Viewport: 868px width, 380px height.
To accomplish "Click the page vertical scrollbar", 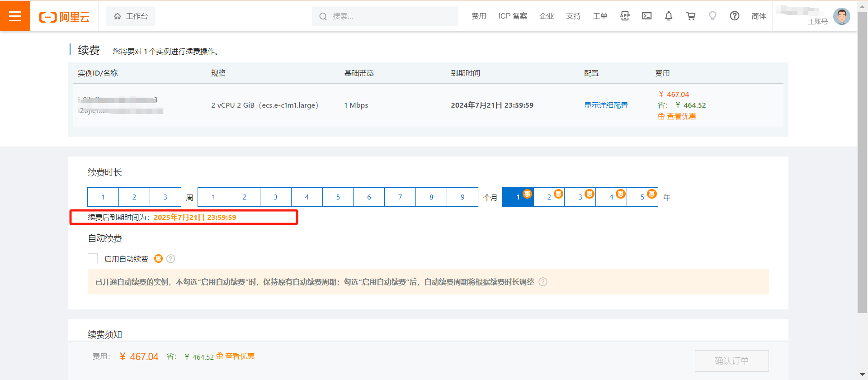I will (862, 163).
